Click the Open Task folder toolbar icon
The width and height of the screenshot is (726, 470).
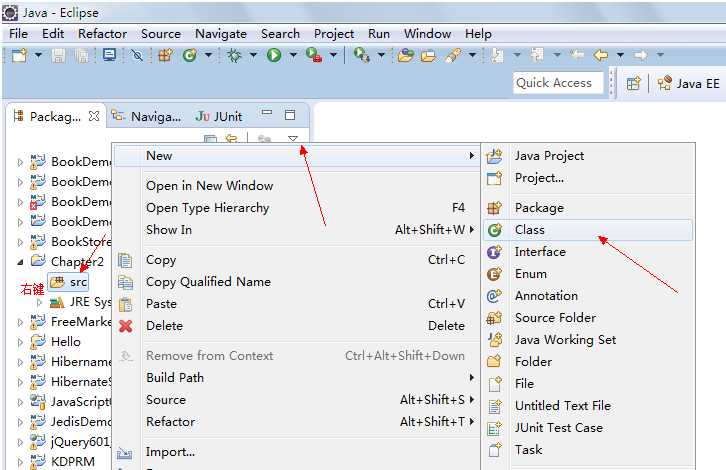[x=428, y=56]
